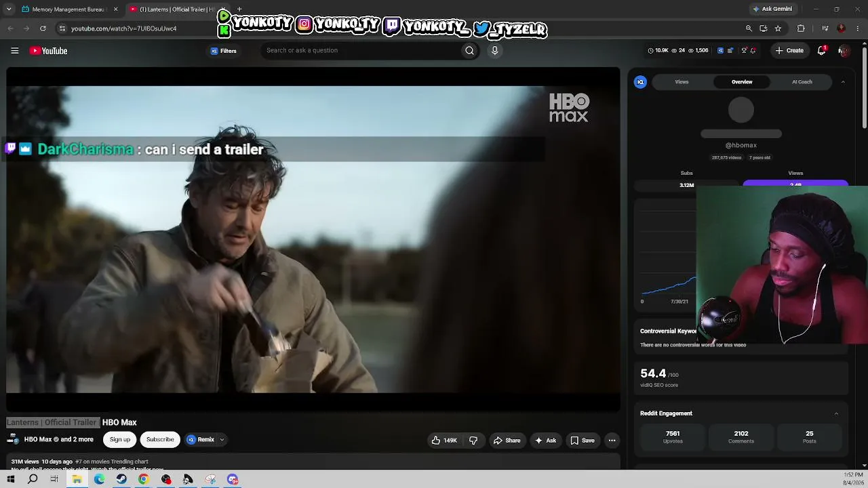Open Microsoft Edge from taskbar
This screenshot has height=488, width=868.
99,479
